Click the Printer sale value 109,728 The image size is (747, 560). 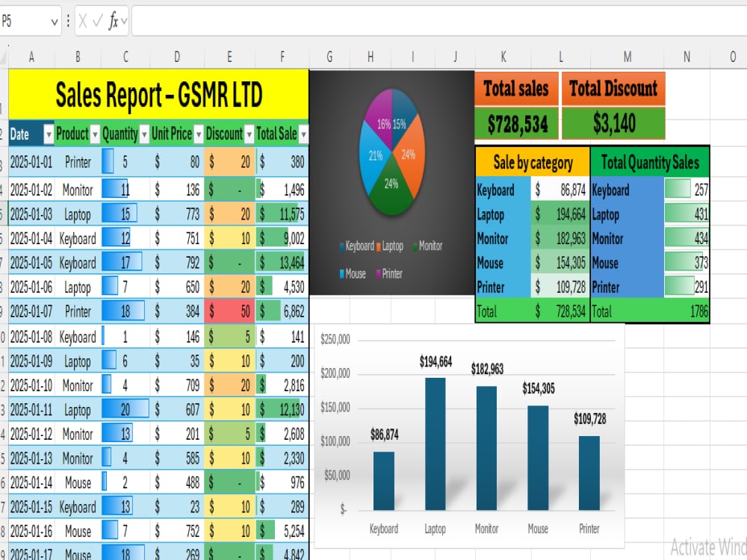click(x=560, y=287)
